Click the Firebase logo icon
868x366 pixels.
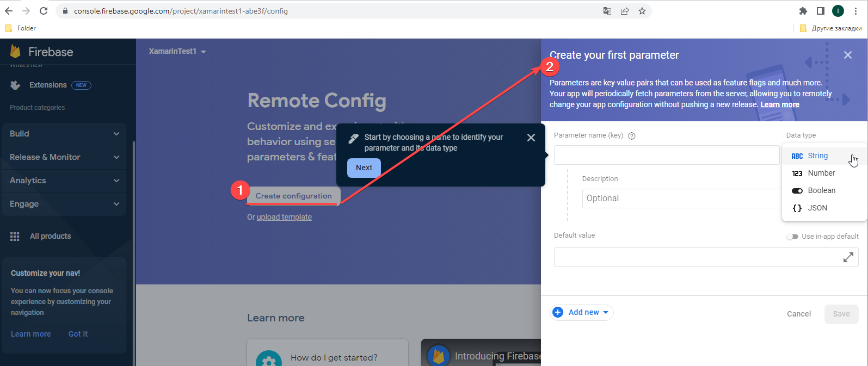pos(15,52)
